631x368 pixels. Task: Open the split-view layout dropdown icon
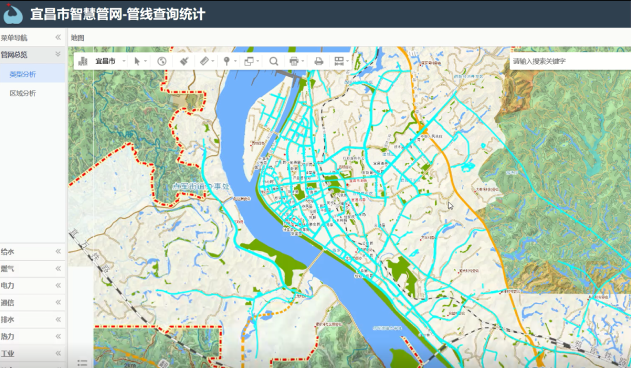(x=339, y=61)
